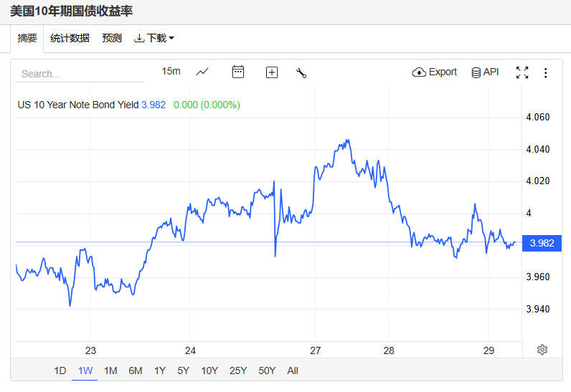Image resolution: width=571 pixels, height=392 pixels.
Task: Open the 15m interval selector
Action: click(171, 71)
